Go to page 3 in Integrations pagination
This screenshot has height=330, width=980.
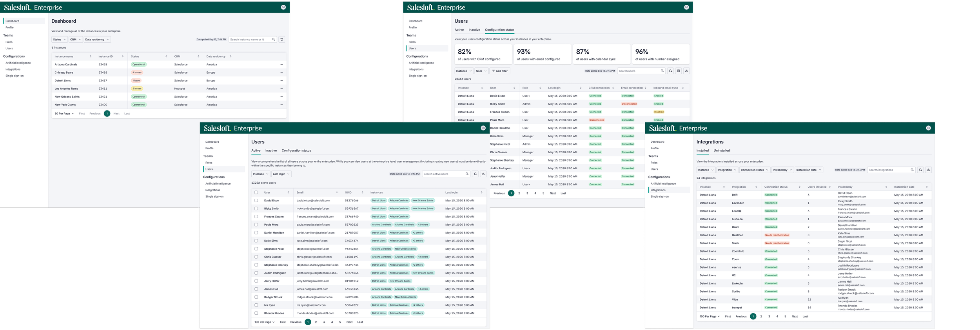pyautogui.click(x=769, y=317)
